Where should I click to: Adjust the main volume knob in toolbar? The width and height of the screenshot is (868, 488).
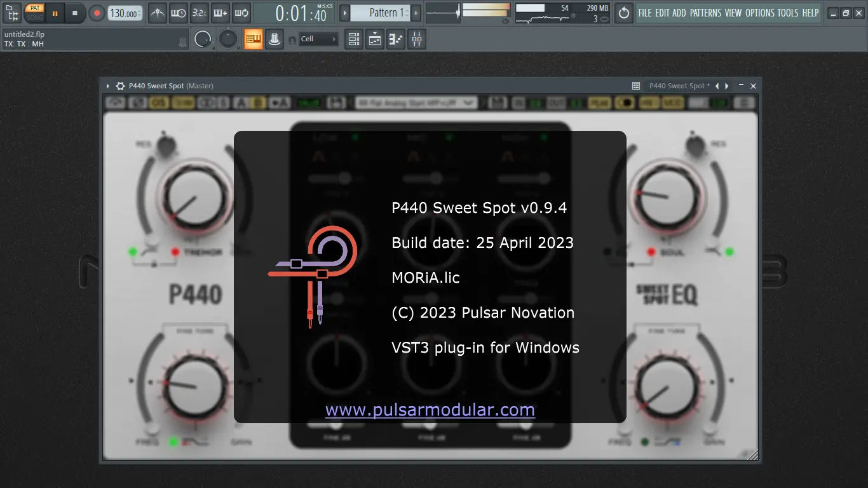tap(203, 39)
